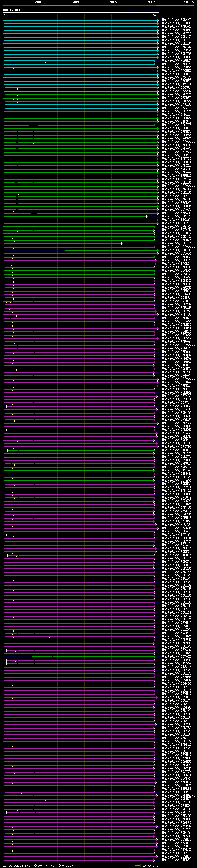Open hit label UniRef100_A5CAN8
Image resolution: width=197 pixels, height=868 pixels.
pyautogui.click(x=177, y=30)
